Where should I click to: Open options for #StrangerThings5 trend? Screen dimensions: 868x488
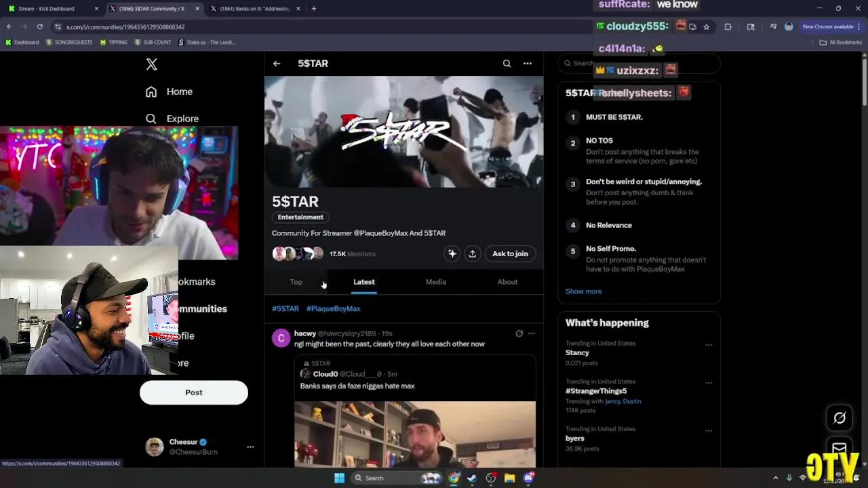(709, 383)
